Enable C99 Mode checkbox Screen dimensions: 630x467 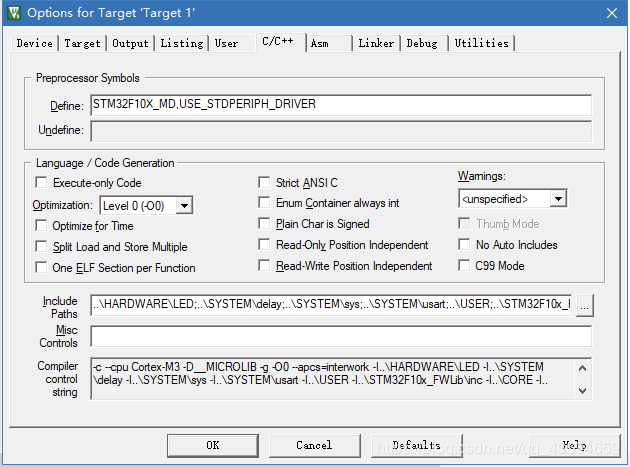[x=464, y=265]
